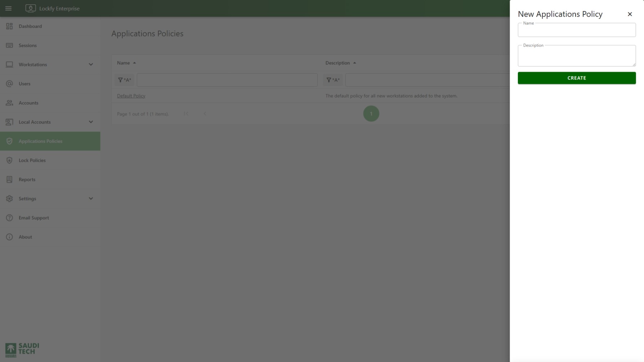Image resolution: width=644 pixels, height=362 pixels.
Task: Open Reports menu item
Action: point(50,179)
